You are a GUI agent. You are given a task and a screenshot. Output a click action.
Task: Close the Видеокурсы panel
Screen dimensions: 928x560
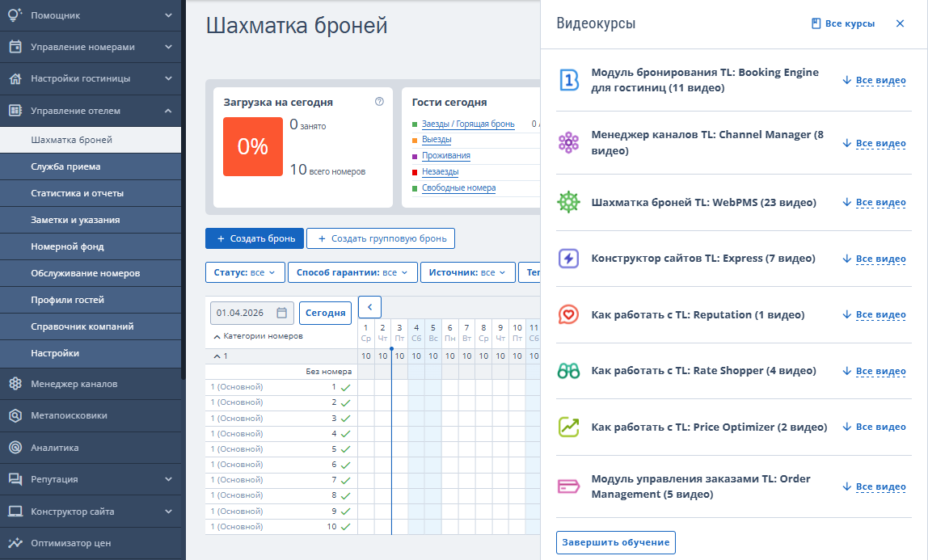[901, 23]
